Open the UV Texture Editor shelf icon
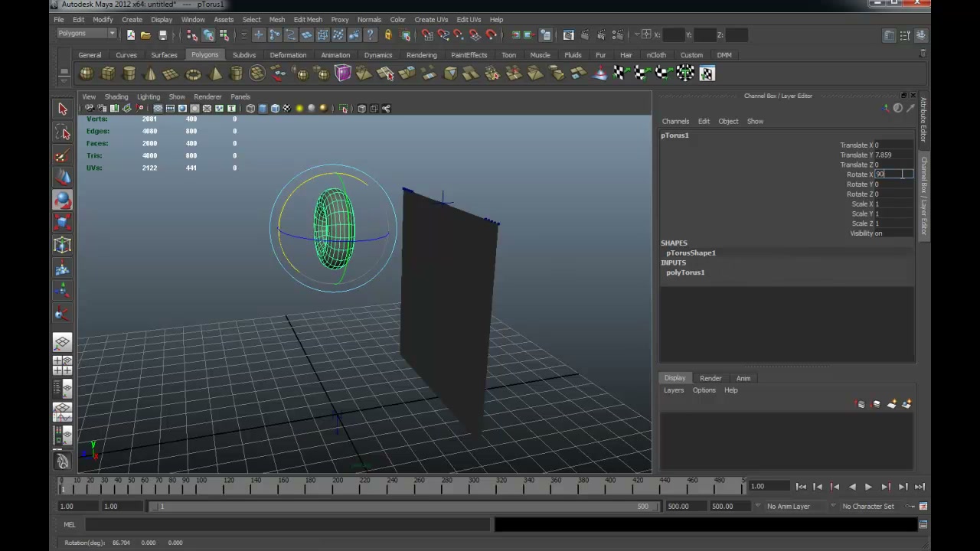The width and height of the screenshot is (980, 551). click(x=707, y=73)
